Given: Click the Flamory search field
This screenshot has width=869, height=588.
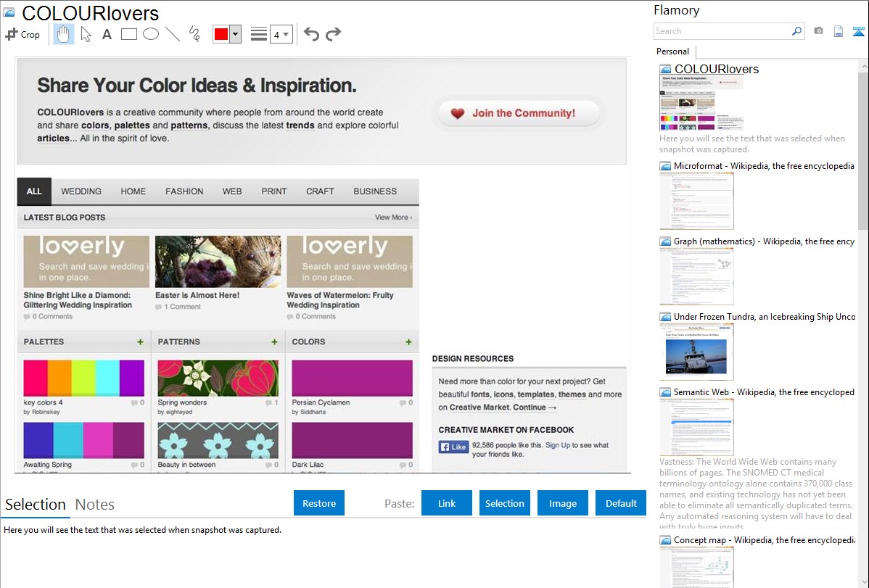Looking at the screenshot, I should [722, 31].
